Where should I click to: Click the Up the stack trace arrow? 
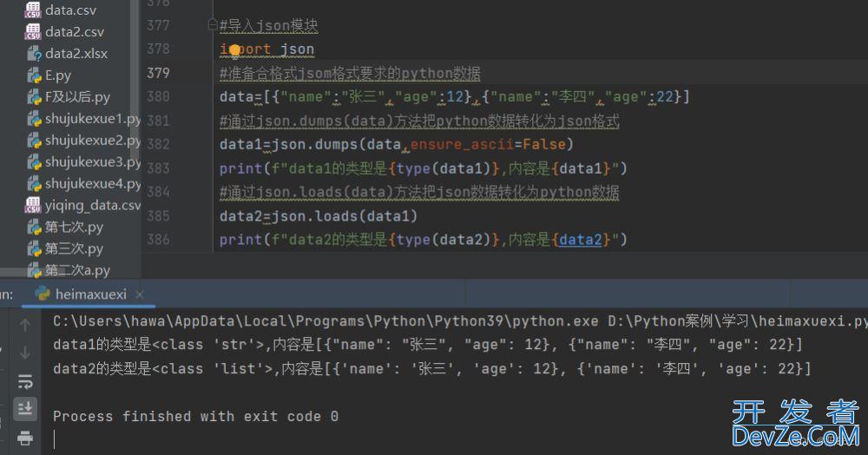(25, 325)
